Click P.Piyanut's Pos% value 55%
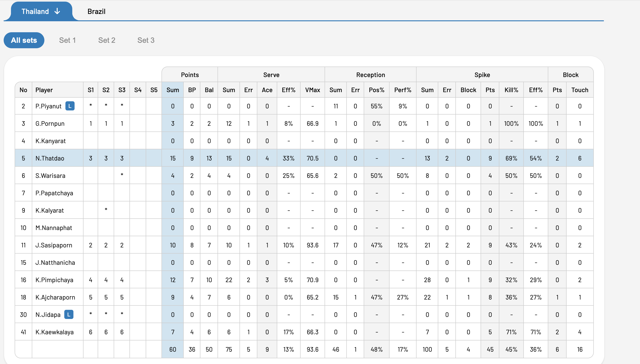Screen dimensions: 640x364 [x=376, y=106]
